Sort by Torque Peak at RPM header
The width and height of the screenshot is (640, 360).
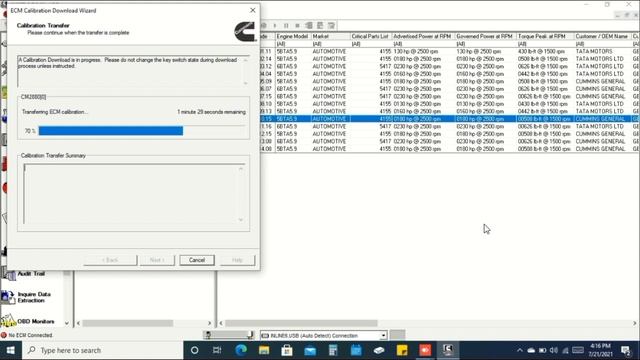545,36
